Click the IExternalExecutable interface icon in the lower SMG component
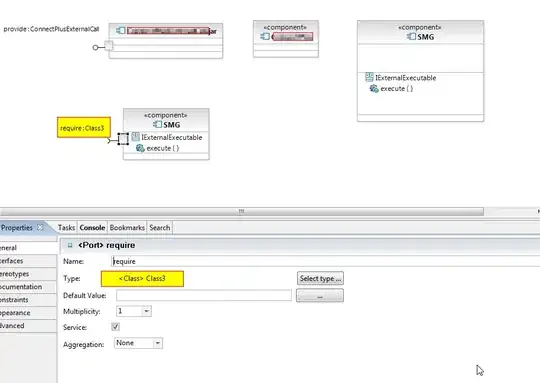Screen dimensions: 540x383 (136, 137)
